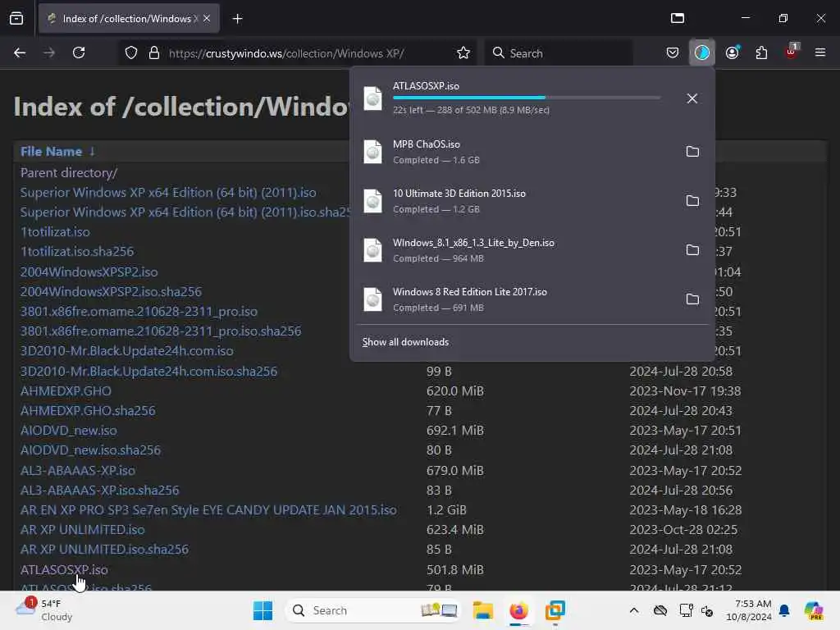Download AR XP UNLIMITED.iso
The width and height of the screenshot is (840, 630).
coord(83,529)
